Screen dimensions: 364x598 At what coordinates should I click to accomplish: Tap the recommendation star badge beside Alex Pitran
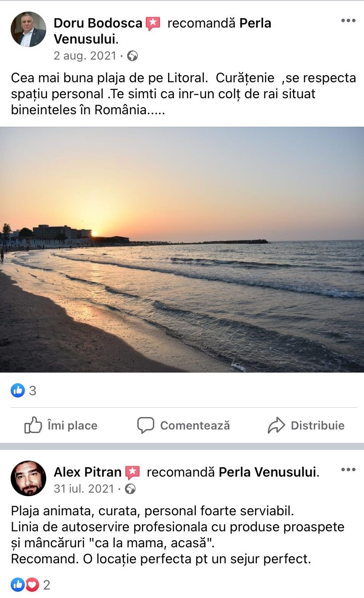pos(132,473)
